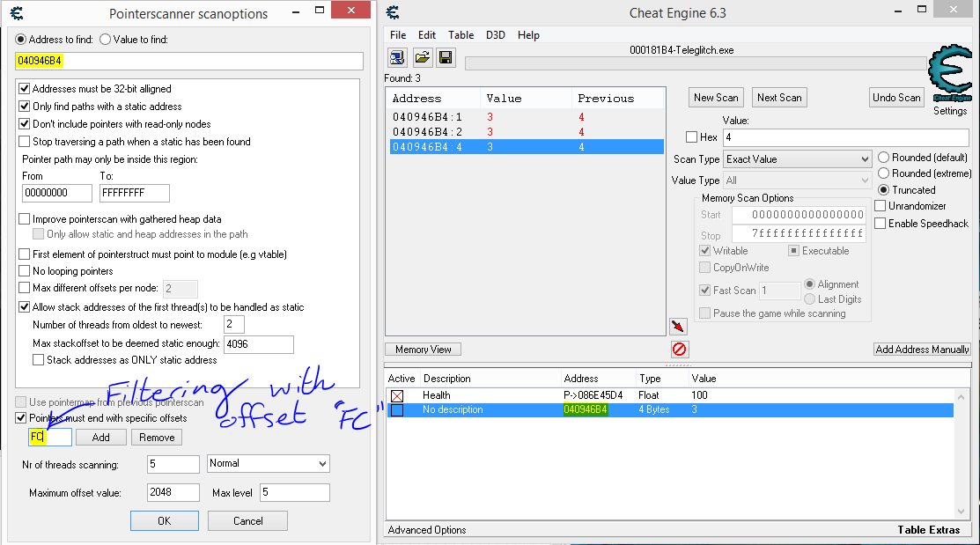Click the scan progress bar below the process name
The height and width of the screenshot is (545, 980).
tap(696, 63)
